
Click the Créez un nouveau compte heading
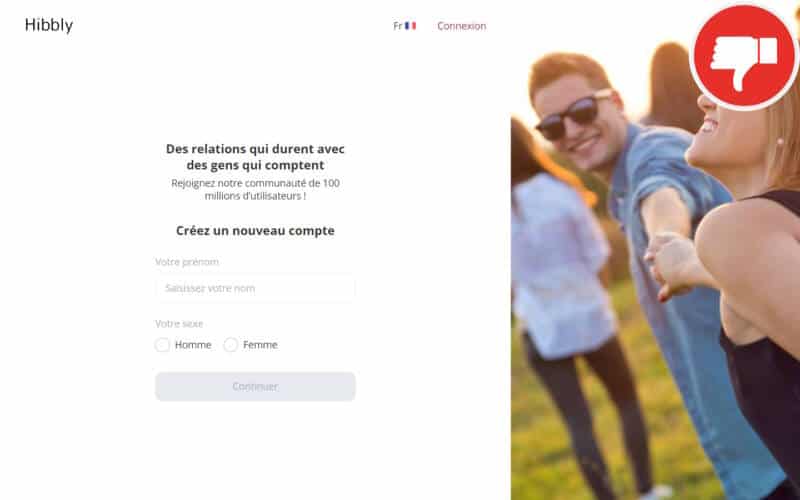point(255,231)
